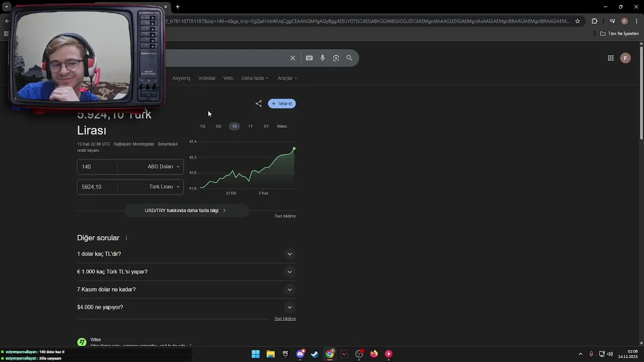Select the 1A chart range
Viewport: 644px width, 362px height.
pos(234,126)
